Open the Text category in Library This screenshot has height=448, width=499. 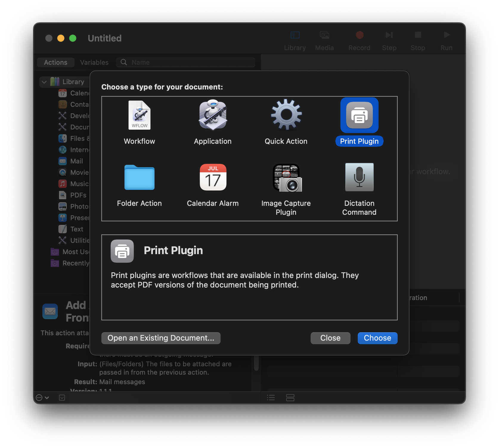[x=71, y=229]
